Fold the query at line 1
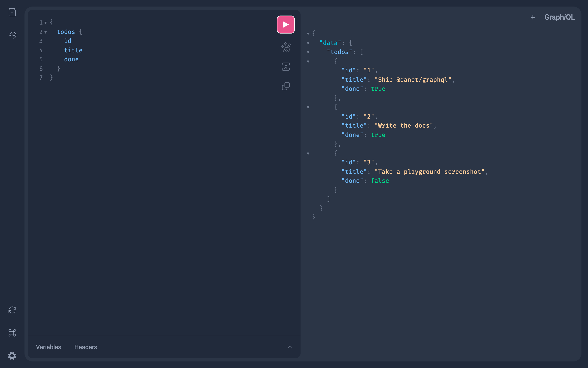The image size is (588, 368). tap(46, 23)
